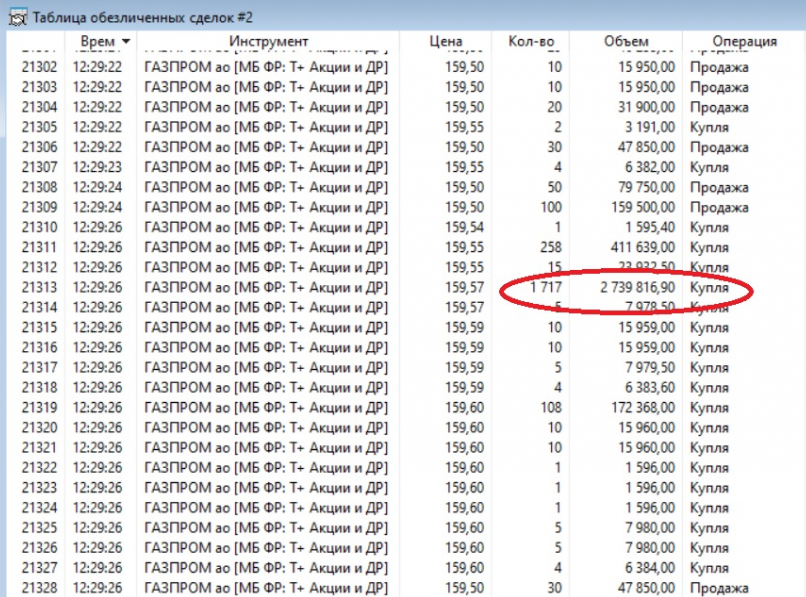Select trade row number 21302
Viewport: 806px width, 597px height.
39,68
